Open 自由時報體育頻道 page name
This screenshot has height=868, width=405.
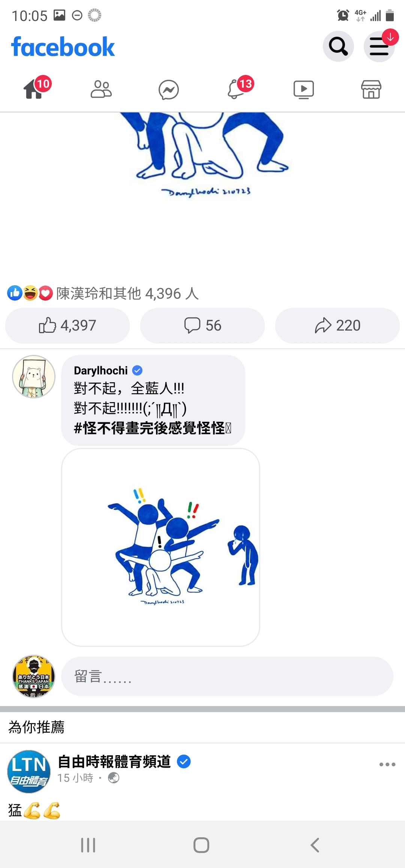coord(114,762)
